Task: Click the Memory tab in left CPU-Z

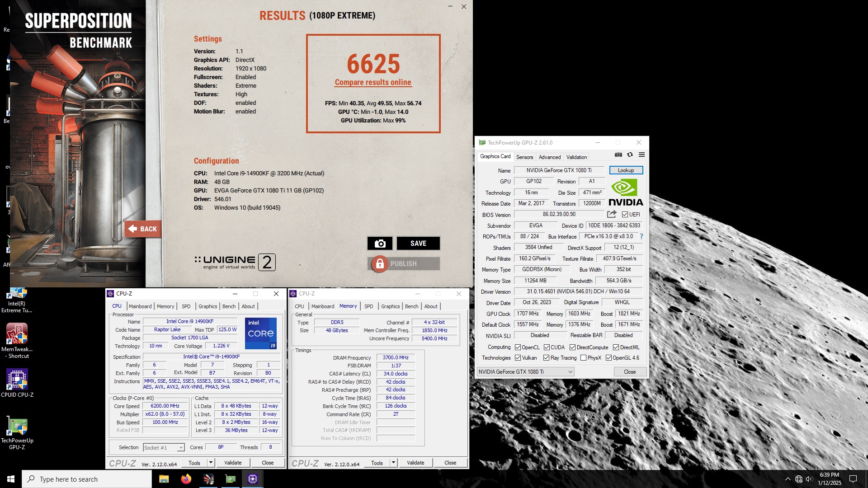Action: [165, 306]
